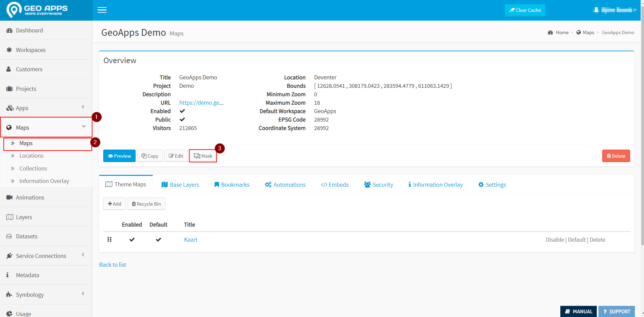Click the page vertical scrollbar
The image size is (644, 317).
(x=642, y=125)
